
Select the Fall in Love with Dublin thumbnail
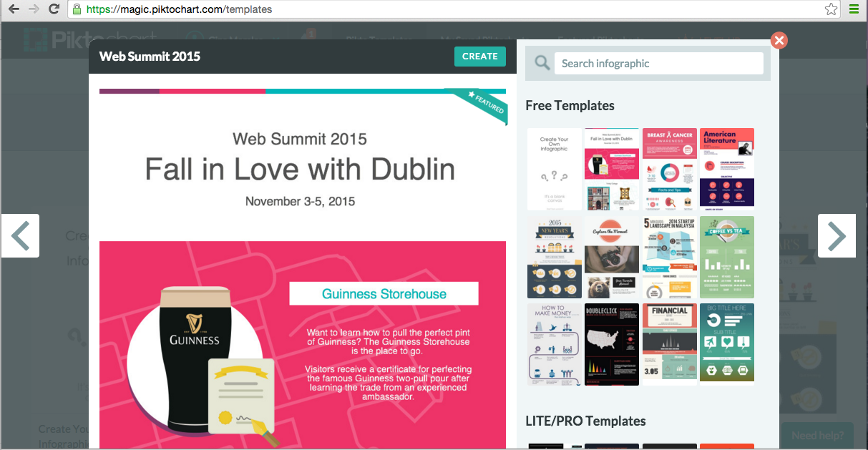click(x=612, y=169)
